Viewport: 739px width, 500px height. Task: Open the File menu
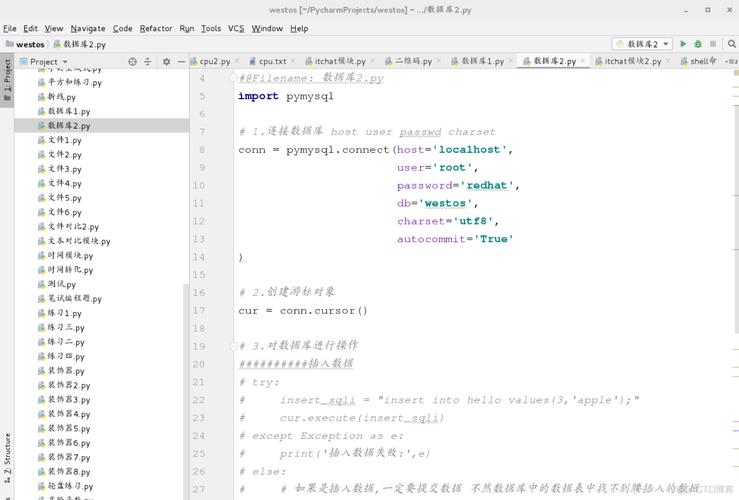pyautogui.click(x=9, y=28)
